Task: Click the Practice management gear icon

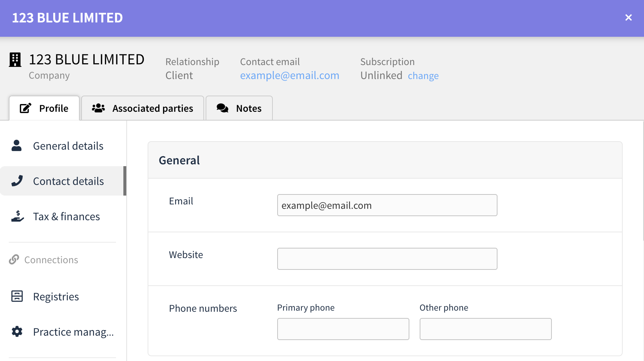Action: click(17, 332)
